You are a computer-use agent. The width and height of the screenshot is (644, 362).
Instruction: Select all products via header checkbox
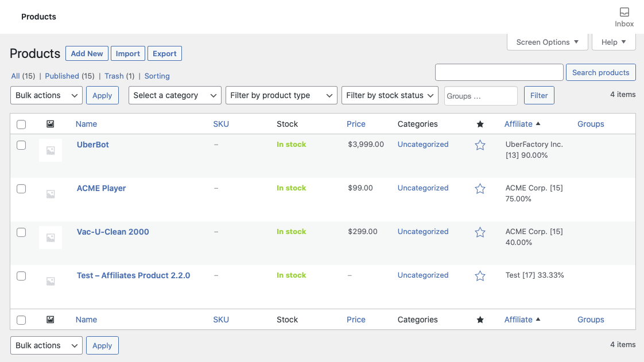point(21,124)
